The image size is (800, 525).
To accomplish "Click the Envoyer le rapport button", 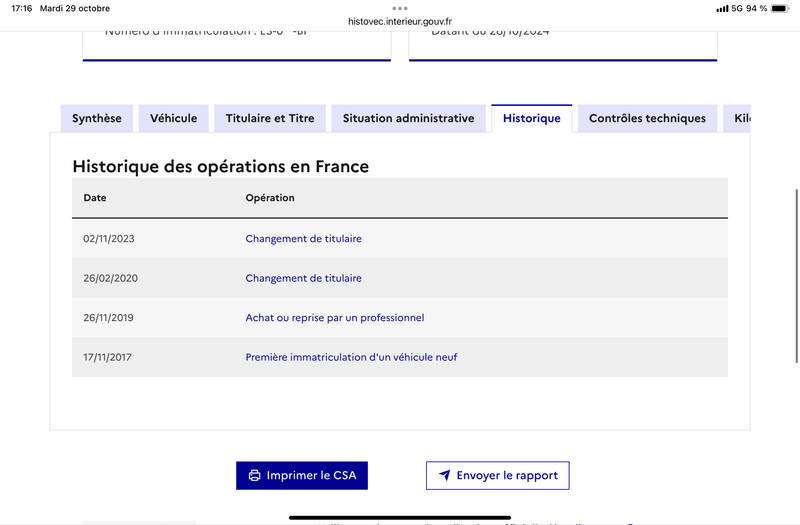I will point(497,476).
